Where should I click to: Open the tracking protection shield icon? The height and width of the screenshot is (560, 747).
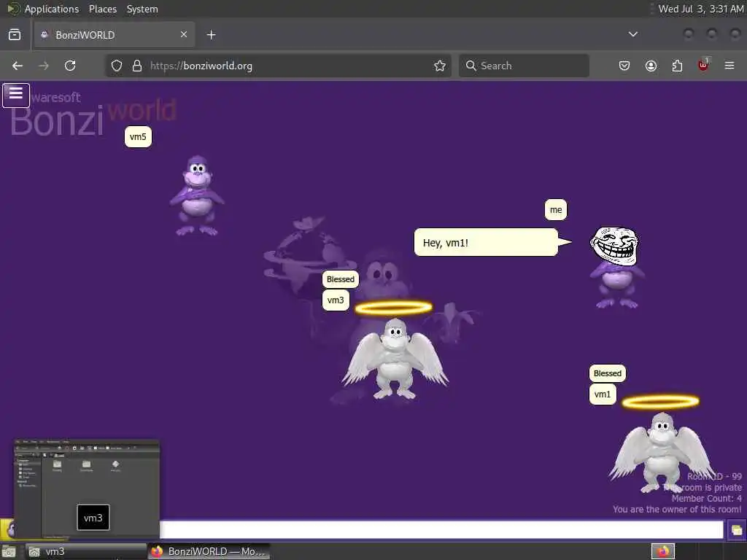pyautogui.click(x=117, y=66)
